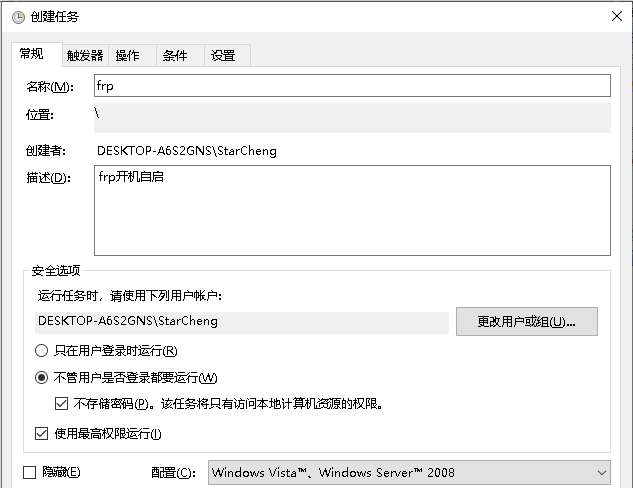Enable the 隐藏 checkbox
This screenshot has width=633, height=488.
[29, 472]
